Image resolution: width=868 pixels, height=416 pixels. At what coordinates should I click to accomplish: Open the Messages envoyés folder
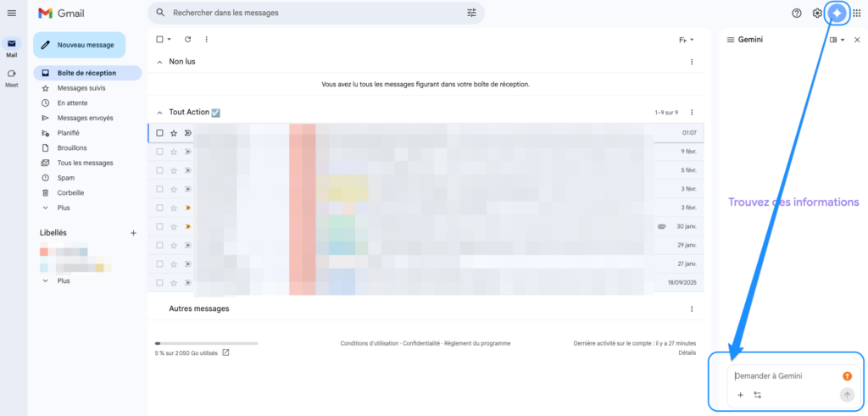85,118
